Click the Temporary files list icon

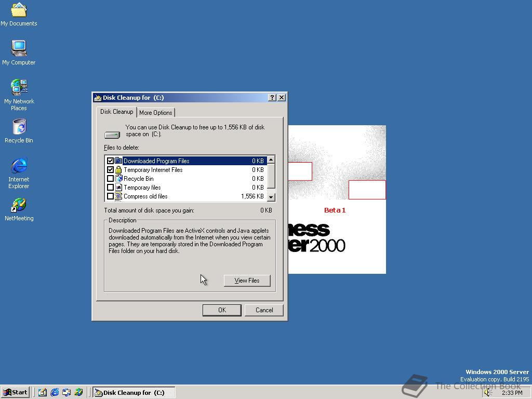(118, 187)
